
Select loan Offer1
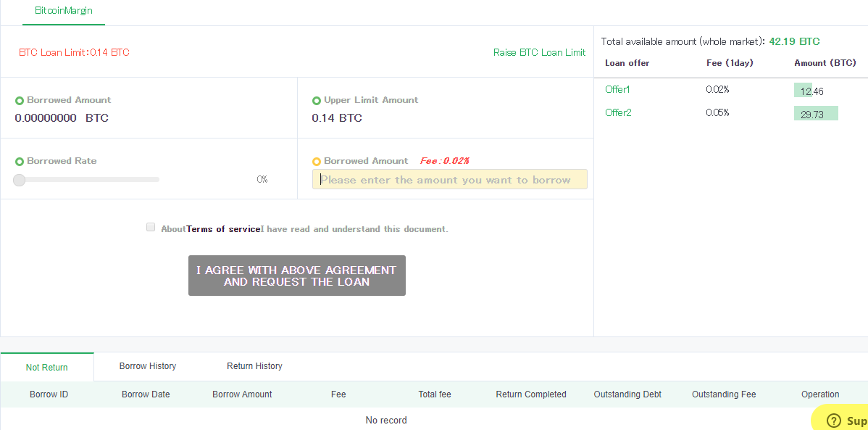click(x=617, y=89)
